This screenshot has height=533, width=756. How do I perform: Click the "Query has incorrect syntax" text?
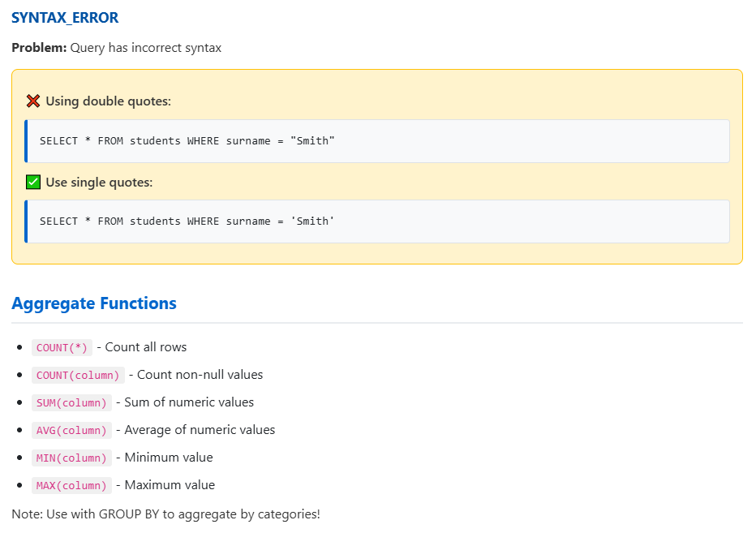[x=146, y=48]
